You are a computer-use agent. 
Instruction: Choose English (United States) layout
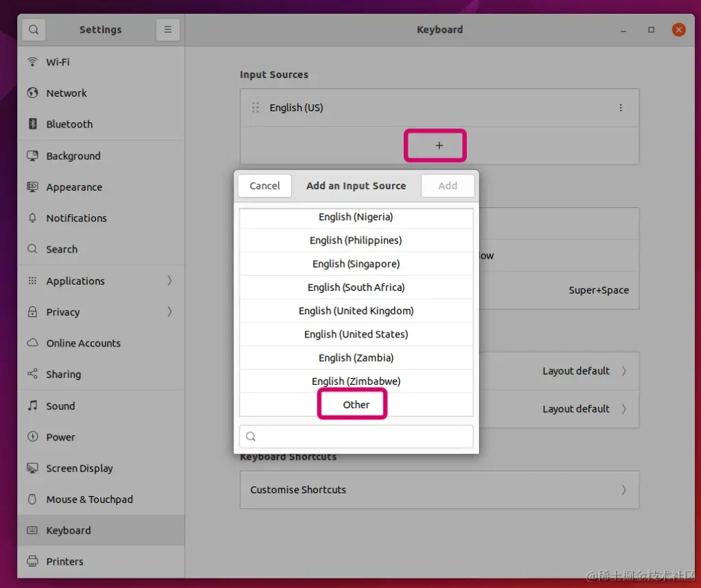click(x=356, y=334)
